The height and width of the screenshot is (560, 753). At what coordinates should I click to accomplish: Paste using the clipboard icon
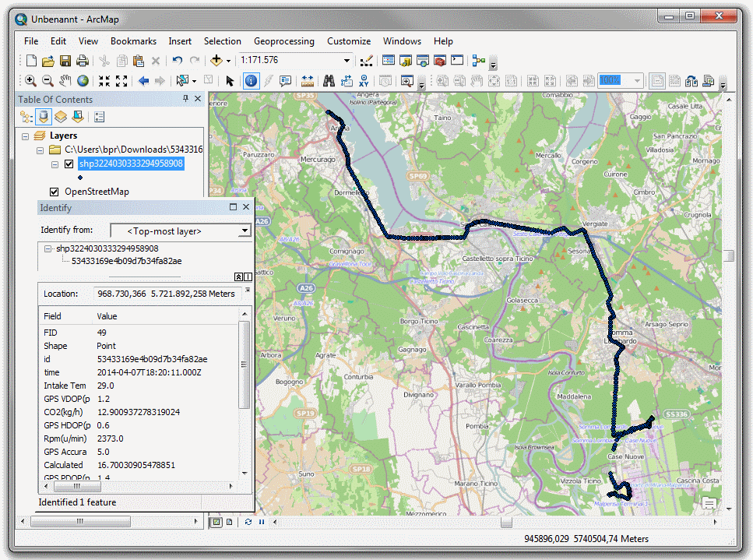pyautogui.click(x=139, y=61)
